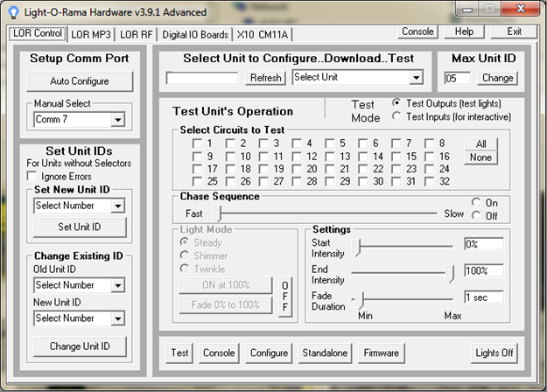The width and height of the screenshot is (547, 392).
Task: Expand the Select Unit dropdown
Action: (x=417, y=77)
